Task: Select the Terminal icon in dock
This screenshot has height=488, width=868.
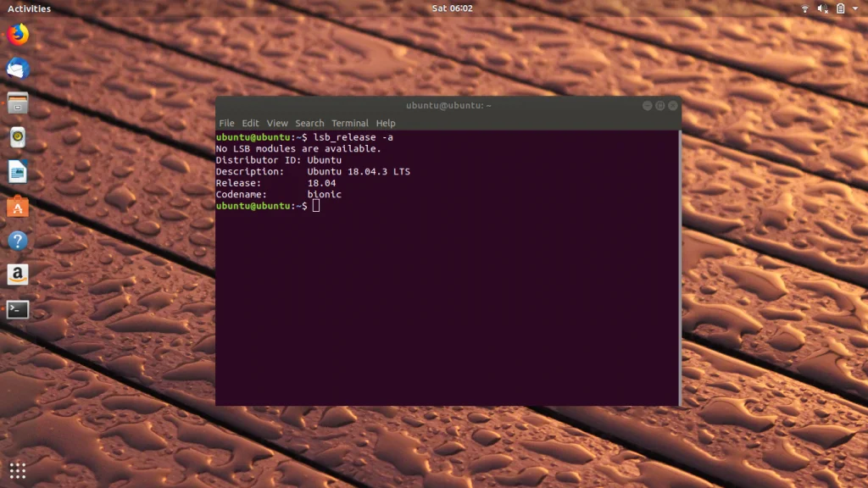Action: point(18,309)
